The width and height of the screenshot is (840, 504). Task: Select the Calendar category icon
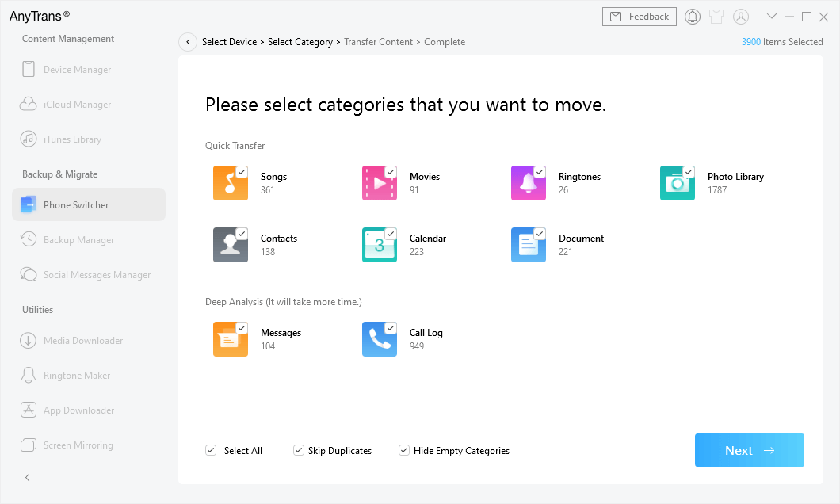coord(379,245)
